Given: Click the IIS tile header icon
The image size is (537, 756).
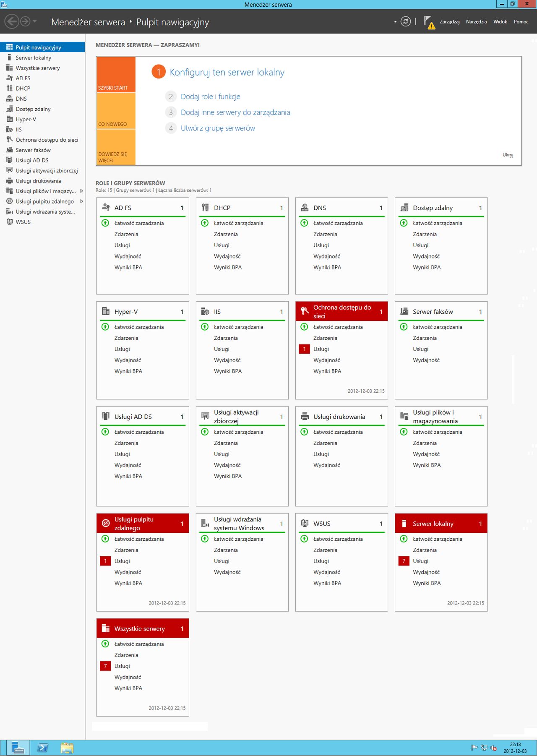Looking at the screenshot, I should 205,311.
